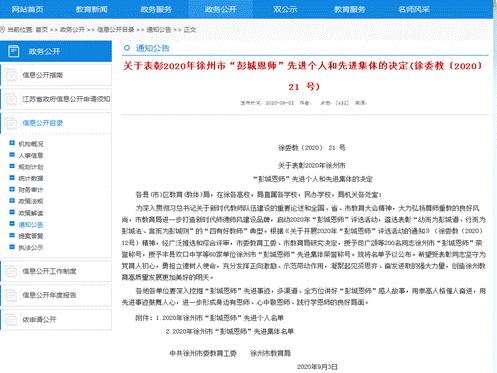Click the 政务公开 sidebar header icon
Image resolution: width=497 pixels, height=373 pixels.
pyautogui.click(x=13, y=51)
